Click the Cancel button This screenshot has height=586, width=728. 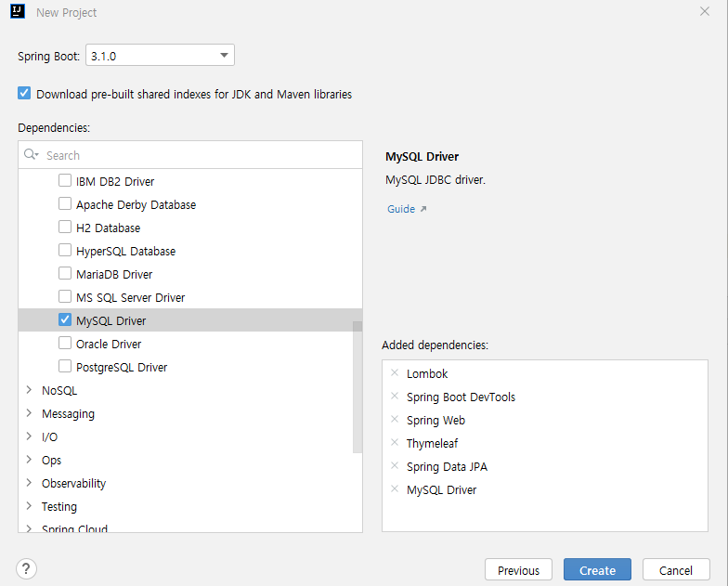tap(676, 570)
